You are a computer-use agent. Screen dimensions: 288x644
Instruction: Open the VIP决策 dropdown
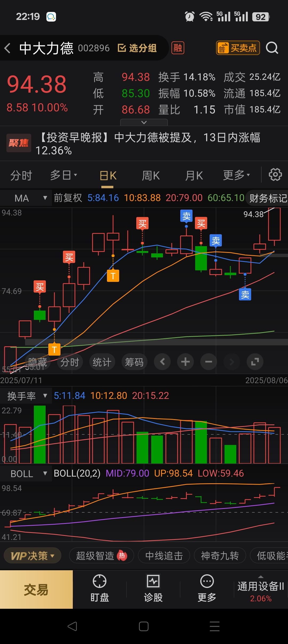pyautogui.click(x=32, y=556)
